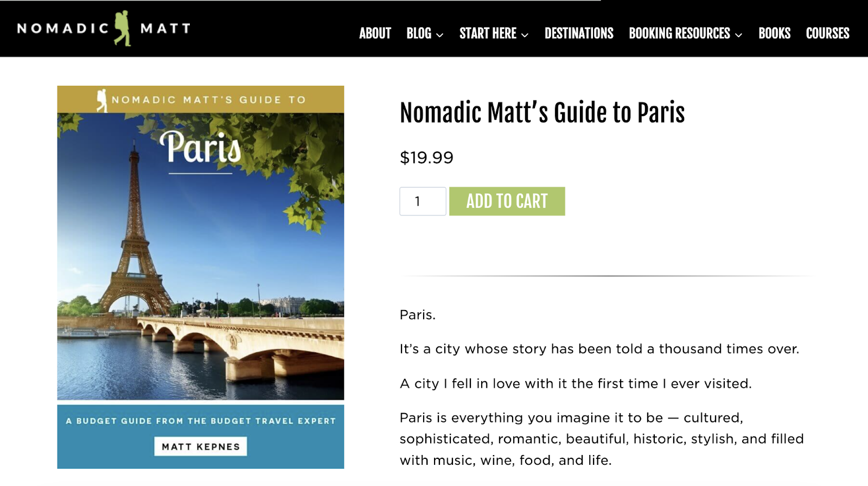
Task: Click the Start Here chevron arrow
Action: (x=524, y=35)
